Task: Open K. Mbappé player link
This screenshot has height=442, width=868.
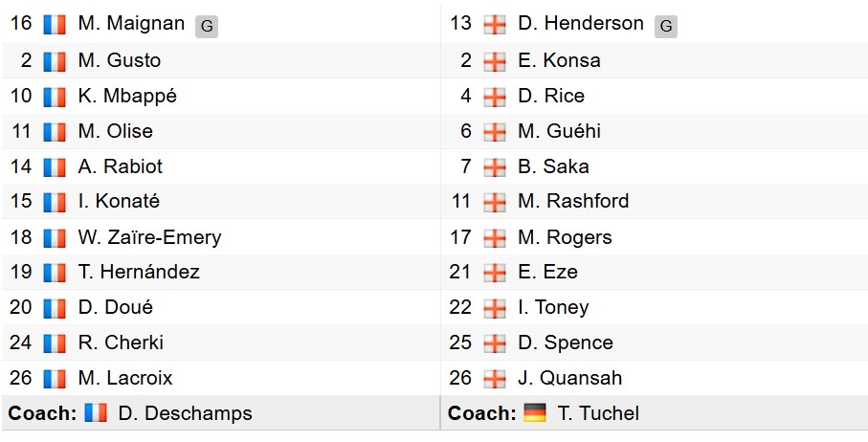Action: [127, 97]
